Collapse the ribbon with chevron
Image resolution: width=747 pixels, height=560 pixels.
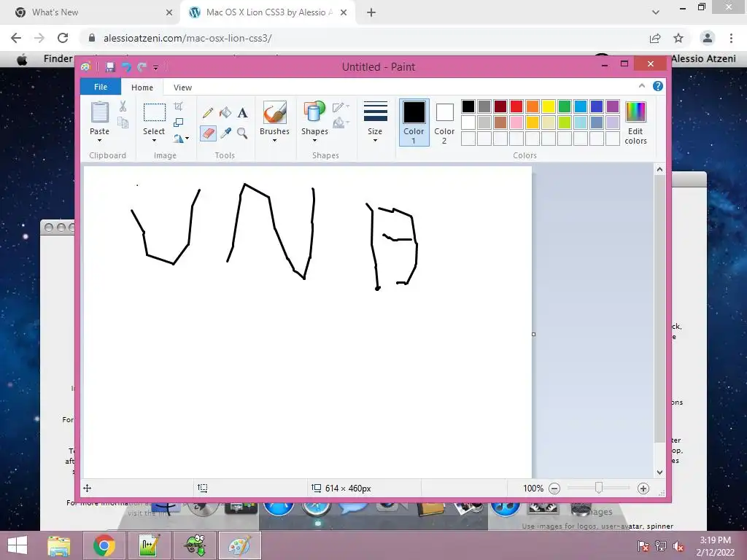click(x=642, y=86)
